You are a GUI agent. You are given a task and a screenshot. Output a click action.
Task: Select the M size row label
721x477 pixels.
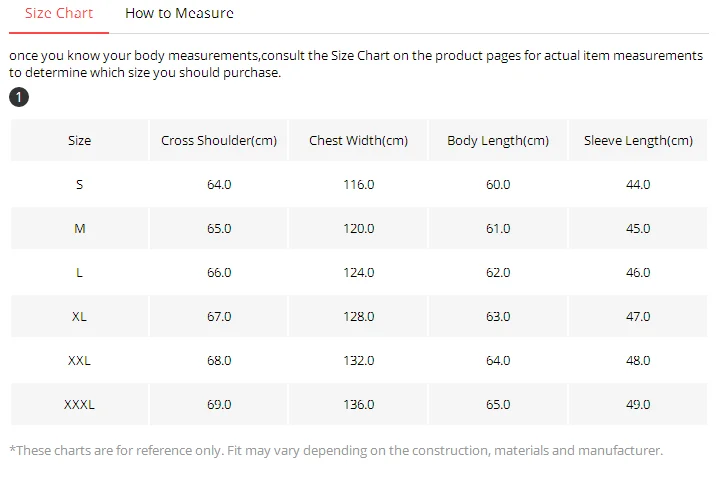point(80,229)
